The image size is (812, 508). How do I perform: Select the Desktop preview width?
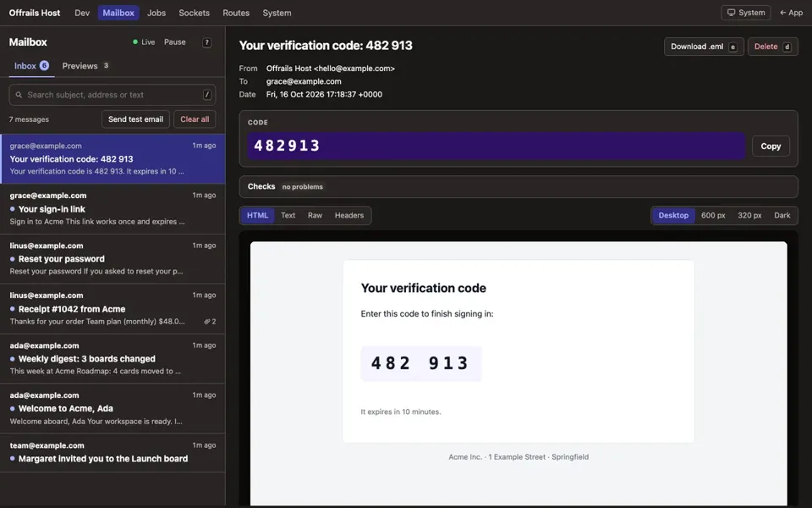(673, 215)
